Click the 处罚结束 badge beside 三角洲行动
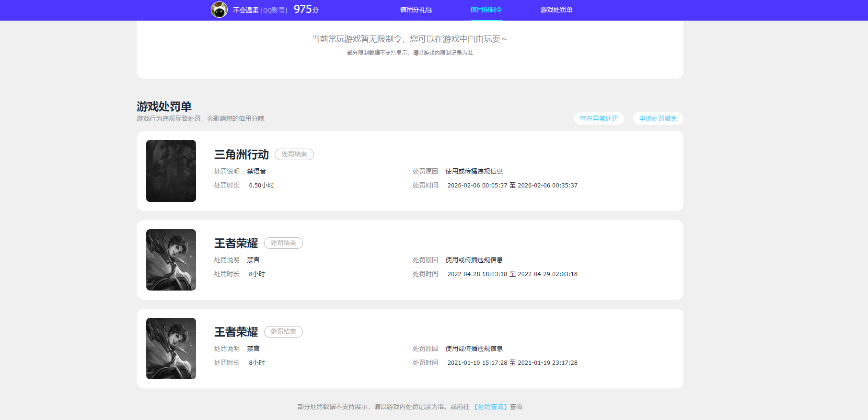868x420 pixels. coord(294,154)
